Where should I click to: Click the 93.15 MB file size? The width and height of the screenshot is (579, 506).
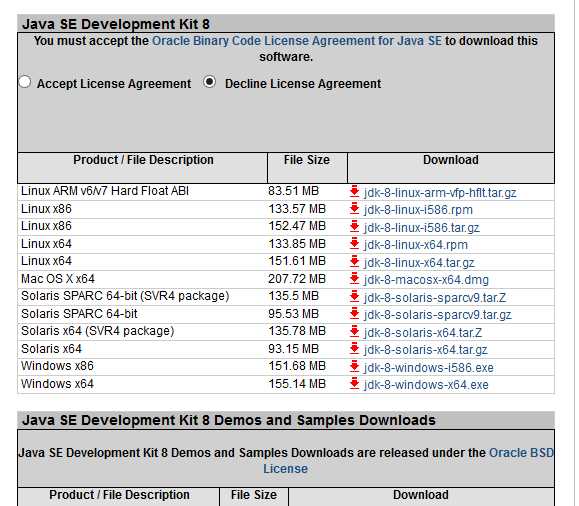[x=294, y=349]
